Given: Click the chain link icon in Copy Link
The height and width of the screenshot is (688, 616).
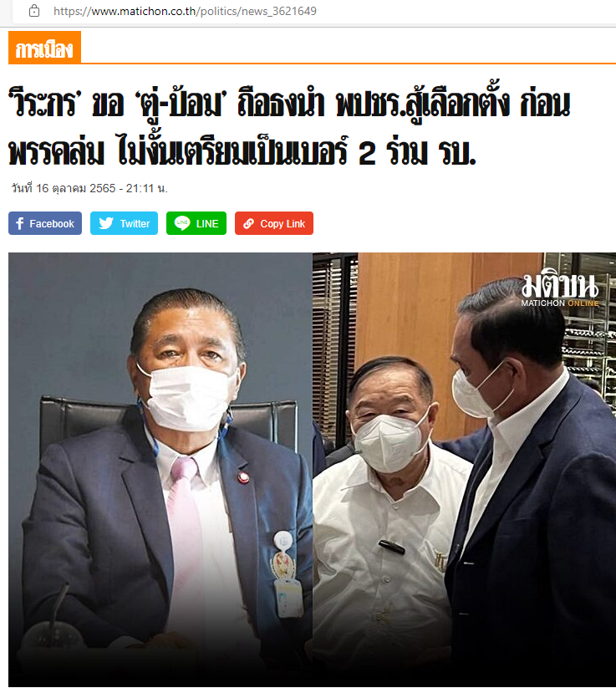Looking at the screenshot, I should [248, 224].
